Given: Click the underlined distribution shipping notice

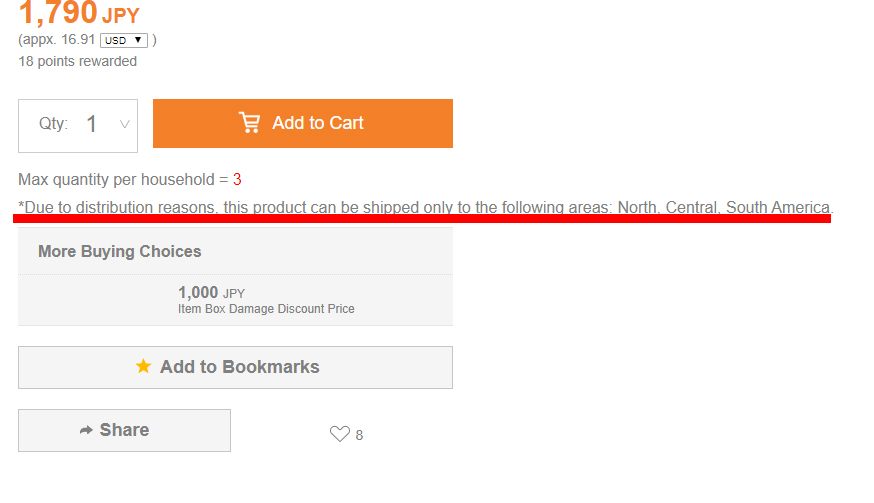Looking at the screenshot, I should pos(425,207).
